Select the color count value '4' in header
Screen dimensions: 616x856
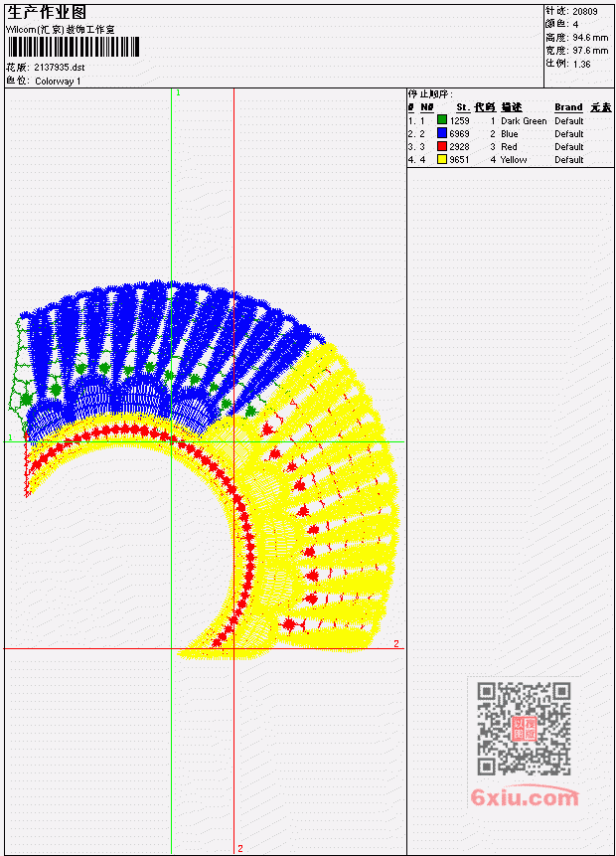point(575,24)
